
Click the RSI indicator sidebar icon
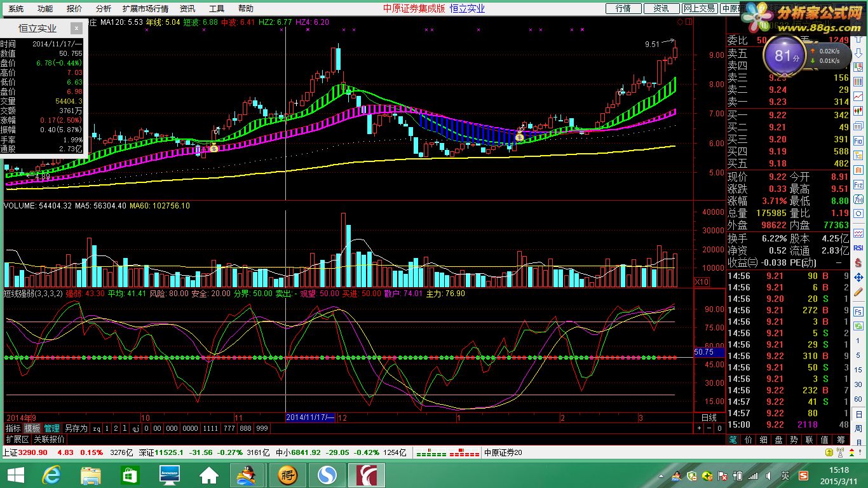tap(858, 247)
